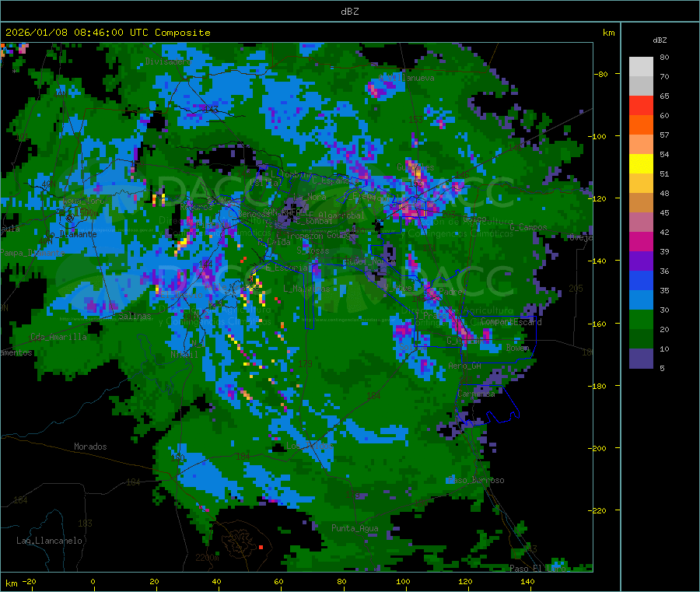700x592 pixels.
Task: Click the brown 45-48 dBZ legend swatch
Action: click(641, 203)
